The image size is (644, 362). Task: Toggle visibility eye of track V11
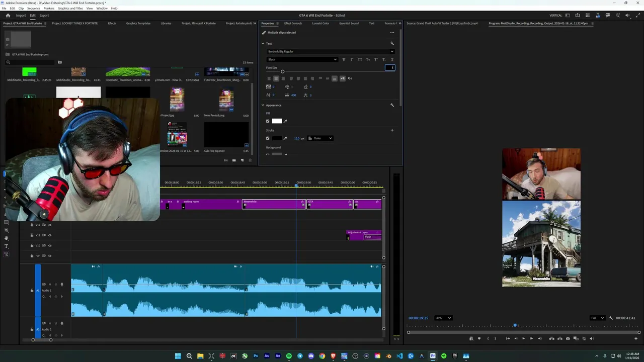point(50,235)
